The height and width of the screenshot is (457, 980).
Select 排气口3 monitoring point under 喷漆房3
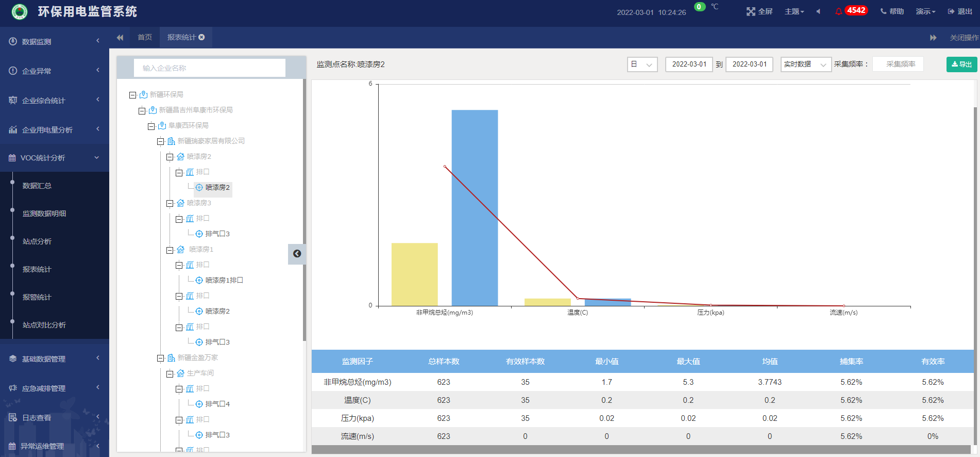(217, 234)
